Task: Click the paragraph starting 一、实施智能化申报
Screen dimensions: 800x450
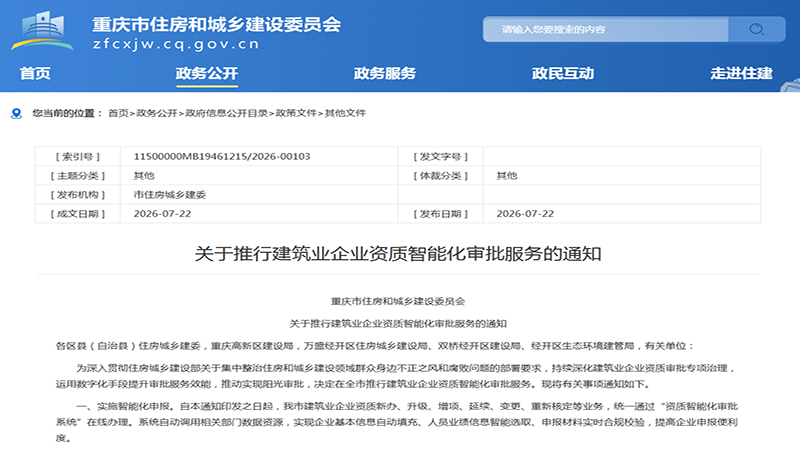Action: click(x=396, y=422)
